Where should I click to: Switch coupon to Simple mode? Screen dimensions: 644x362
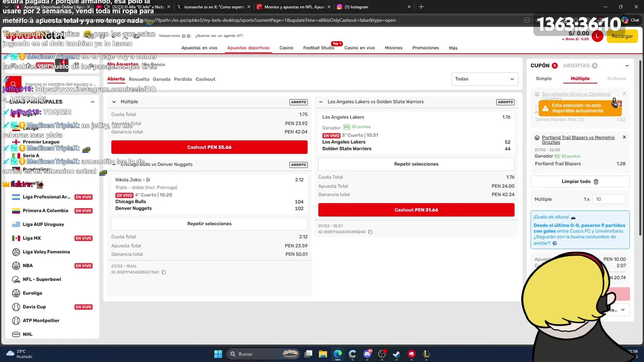coord(543,78)
